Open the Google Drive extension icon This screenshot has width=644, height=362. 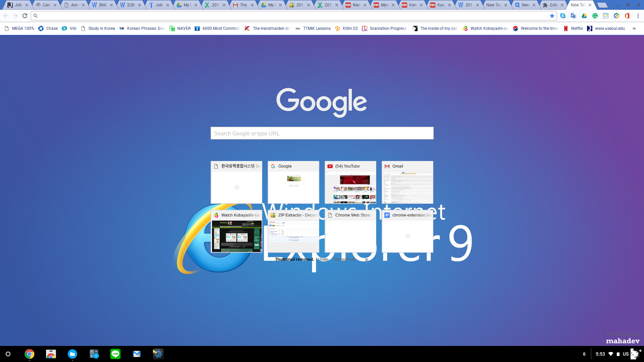[x=584, y=16]
